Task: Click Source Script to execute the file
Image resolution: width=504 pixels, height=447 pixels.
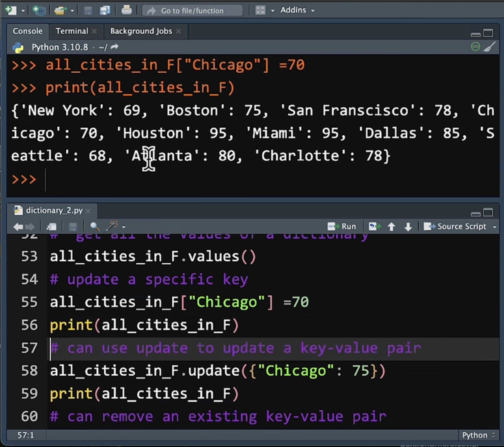Action: 461,226
